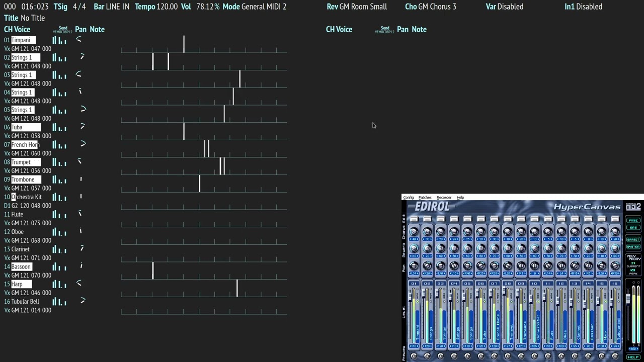The width and height of the screenshot is (644, 362).
Task: Click the Cho setting GM Chorus 3
Action: 437,7
